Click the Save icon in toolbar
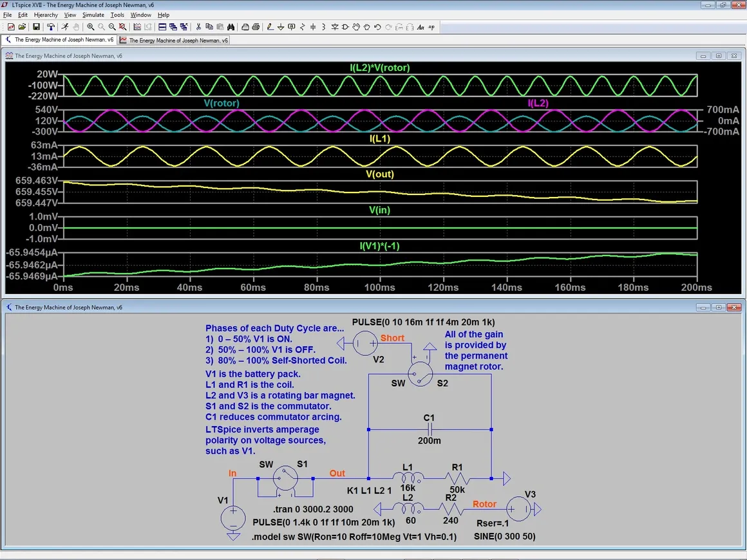The height and width of the screenshot is (560, 747). [37, 27]
